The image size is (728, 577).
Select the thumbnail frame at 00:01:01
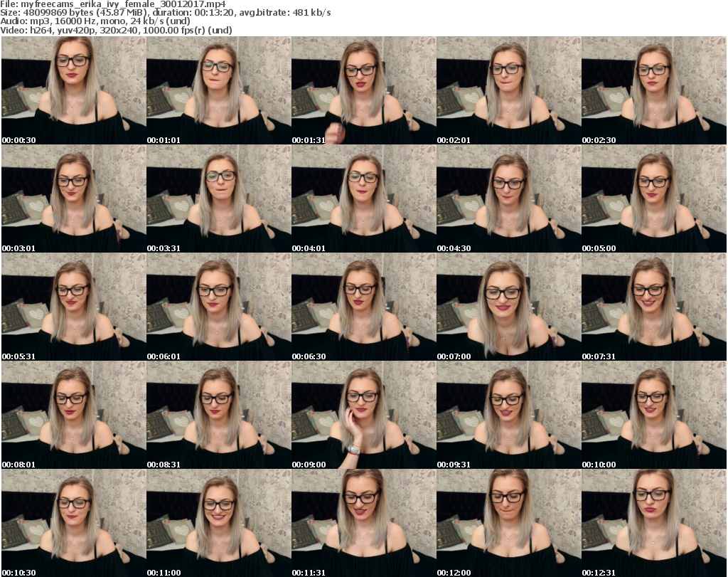point(219,90)
